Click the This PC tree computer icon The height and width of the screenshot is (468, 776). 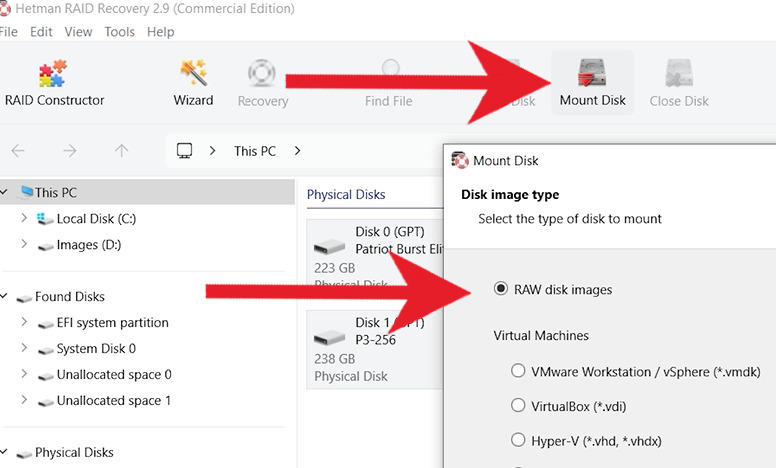(26, 192)
